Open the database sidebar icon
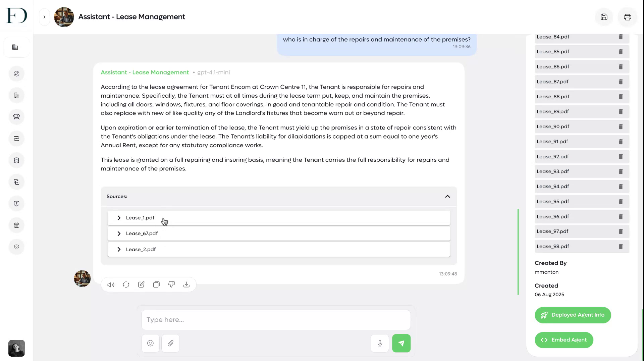 [x=16, y=160]
